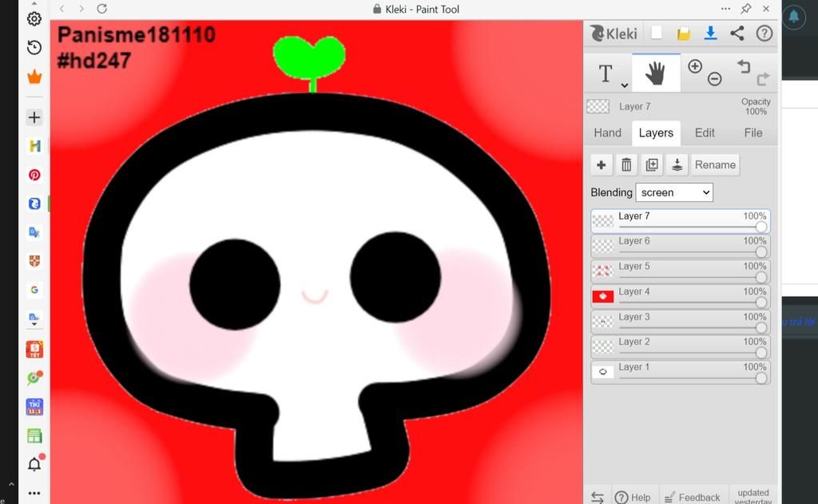Select Layer 6 in the layers list
This screenshot has height=504, width=818.
pyautogui.click(x=681, y=246)
